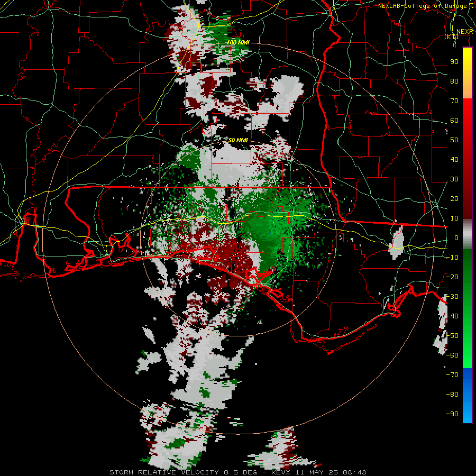Click the -60 value on the velocity scale
This screenshot has width=476, height=476.
452,355
